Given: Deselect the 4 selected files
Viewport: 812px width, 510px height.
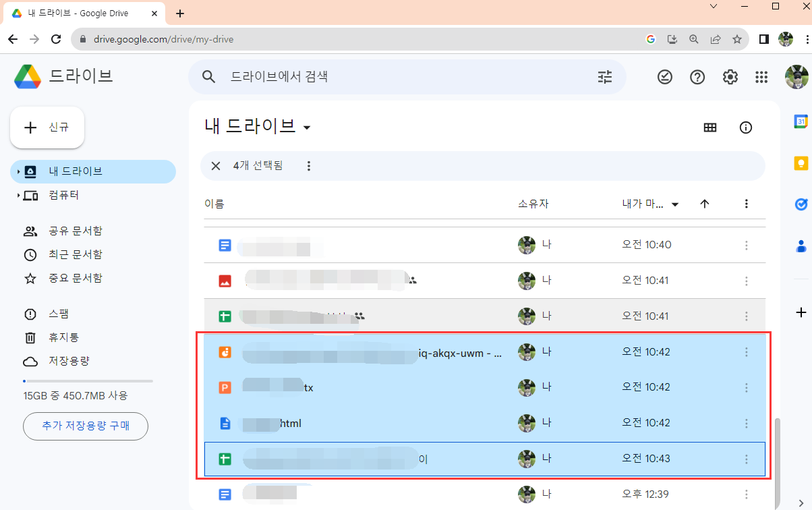Looking at the screenshot, I should [215, 165].
